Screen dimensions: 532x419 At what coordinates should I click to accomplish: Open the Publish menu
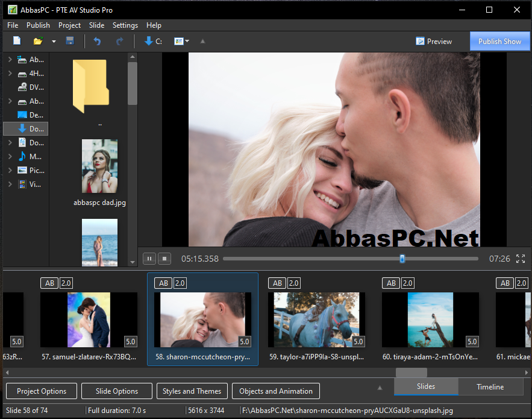(38, 25)
